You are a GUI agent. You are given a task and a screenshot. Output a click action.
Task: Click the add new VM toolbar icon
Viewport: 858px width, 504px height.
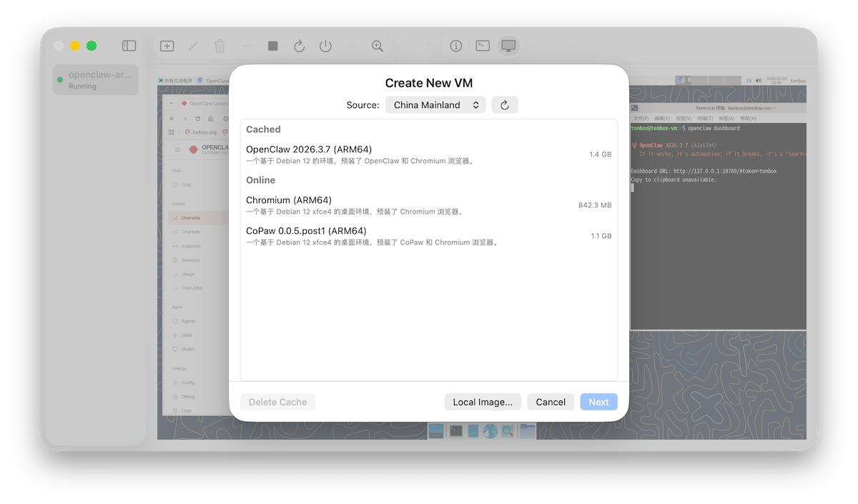pyautogui.click(x=167, y=46)
